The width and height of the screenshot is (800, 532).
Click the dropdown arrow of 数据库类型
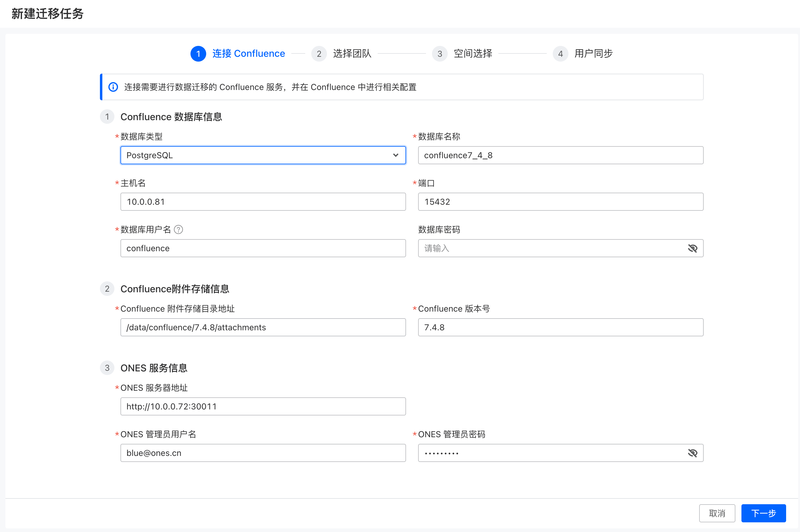tap(395, 155)
